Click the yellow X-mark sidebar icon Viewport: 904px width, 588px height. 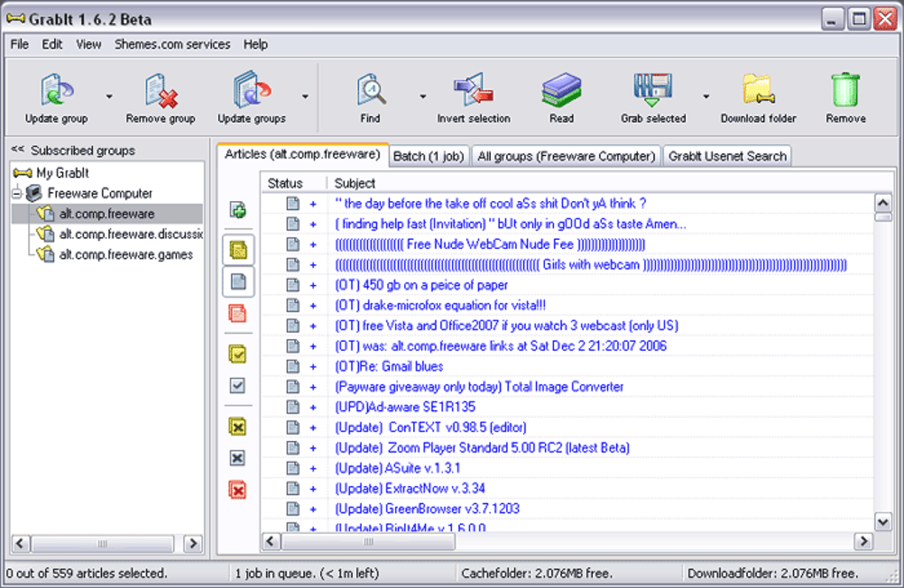pos(238,427)
